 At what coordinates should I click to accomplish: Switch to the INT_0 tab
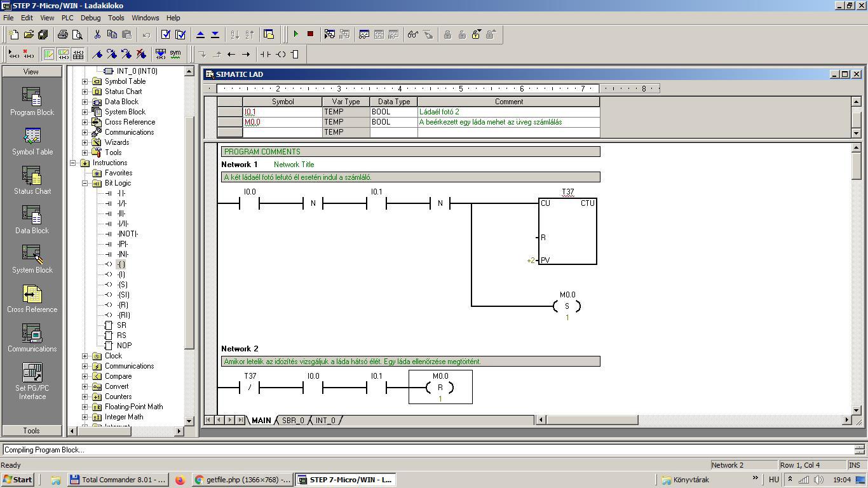325,421
